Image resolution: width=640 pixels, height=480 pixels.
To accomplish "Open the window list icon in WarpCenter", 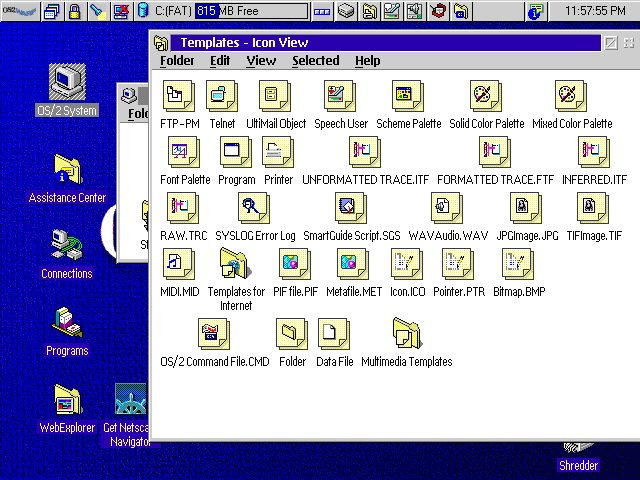I will (x=51, y=11).
